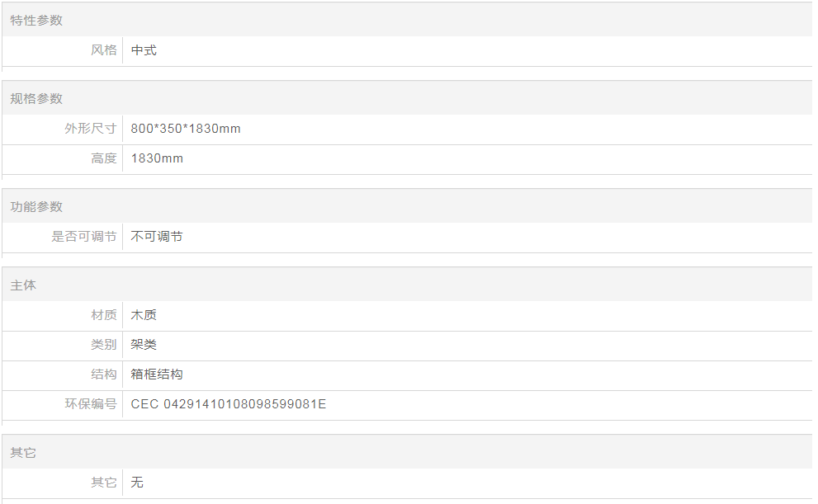Click the 无 value in the last row
This screenshot has height=504, width=818.
137,483
